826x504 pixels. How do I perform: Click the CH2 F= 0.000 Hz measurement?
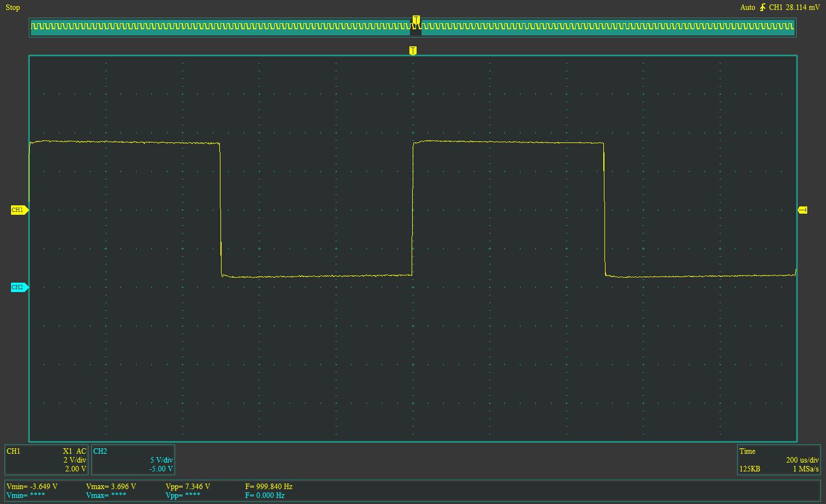[265, 495]
